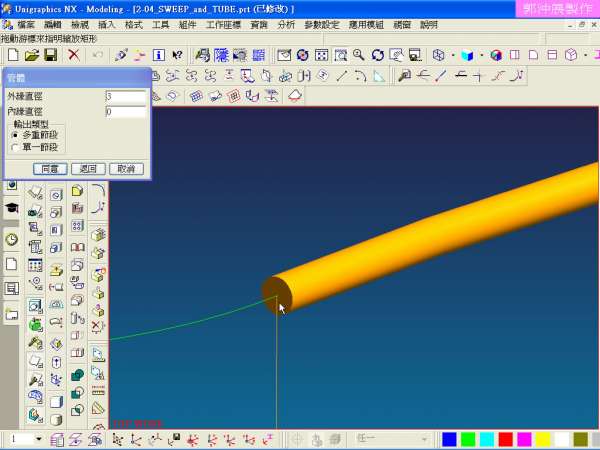Viewport: 600px width, 450px height.
Task: Expand the arrow after the outlined cube icon
Action: pos(585,55)
